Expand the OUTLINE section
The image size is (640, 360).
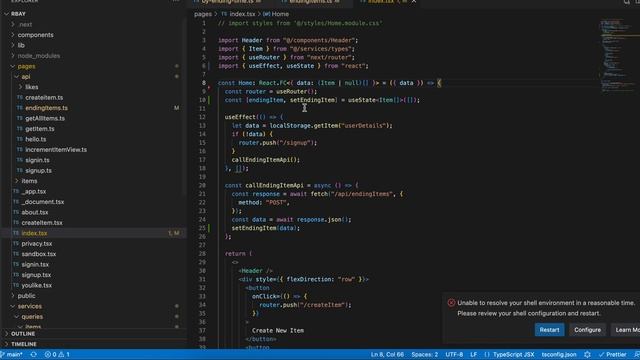(x=23, y=334)
